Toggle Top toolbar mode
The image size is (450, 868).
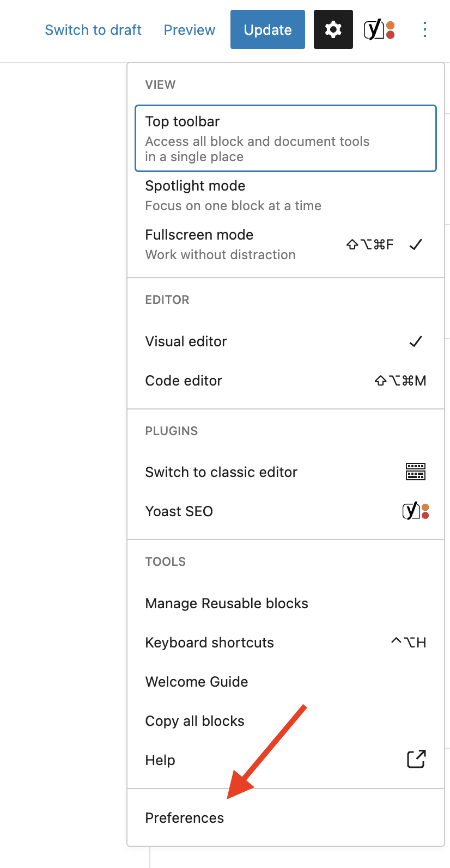[x=285, y=138]
